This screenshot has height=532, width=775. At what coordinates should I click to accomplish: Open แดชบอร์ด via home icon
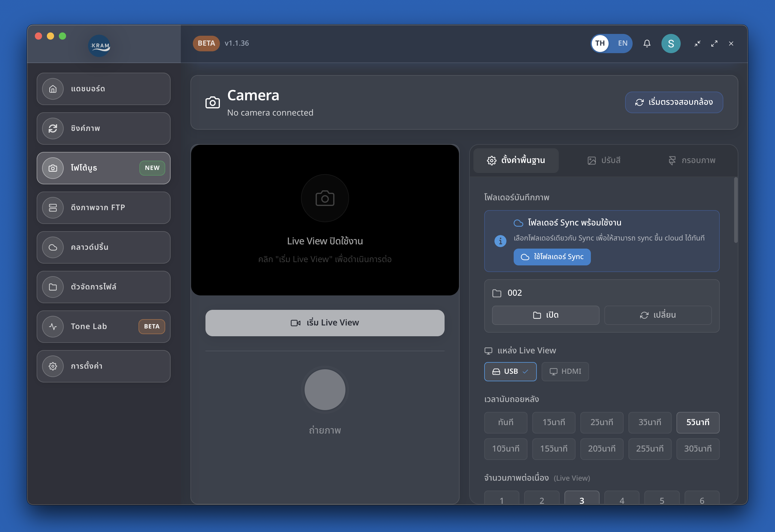[53, 89]
